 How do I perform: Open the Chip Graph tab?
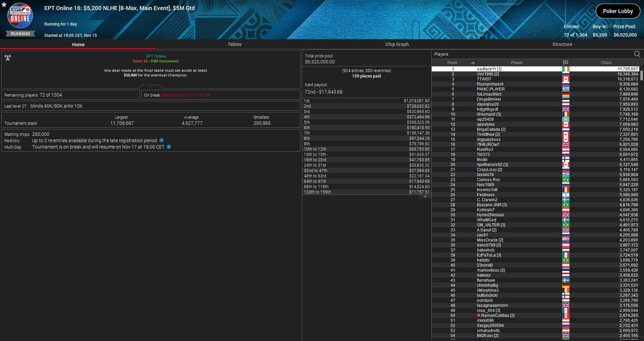point(397,44)
